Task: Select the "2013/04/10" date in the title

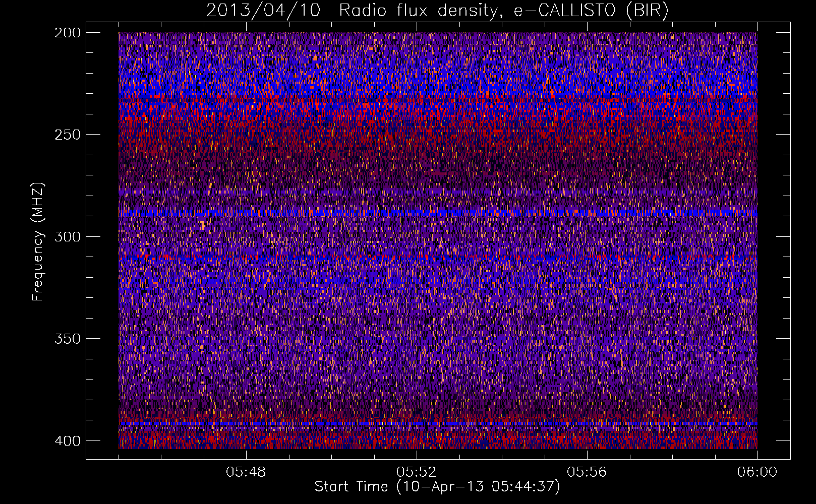Action: coord(263,11)
